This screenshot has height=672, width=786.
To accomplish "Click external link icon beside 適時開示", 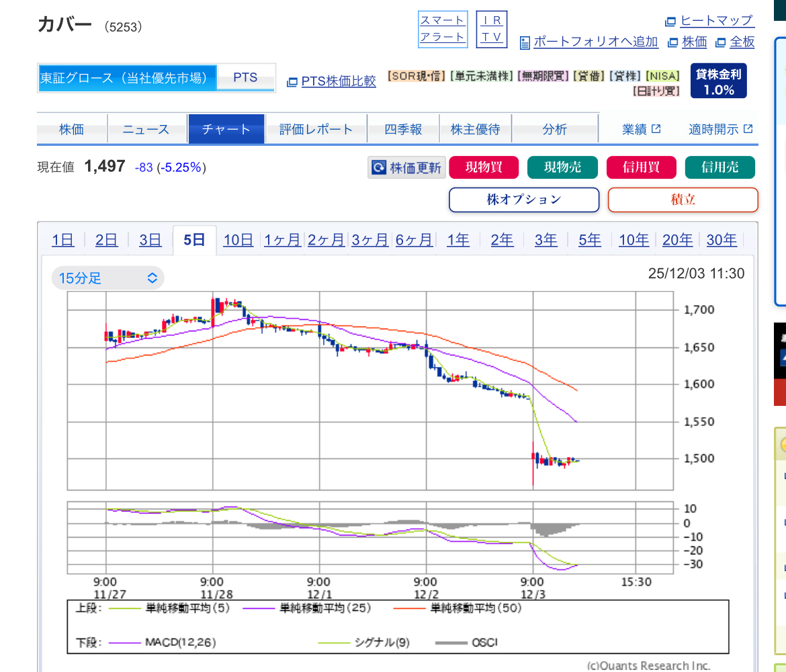I will click(x=748, y=129).
